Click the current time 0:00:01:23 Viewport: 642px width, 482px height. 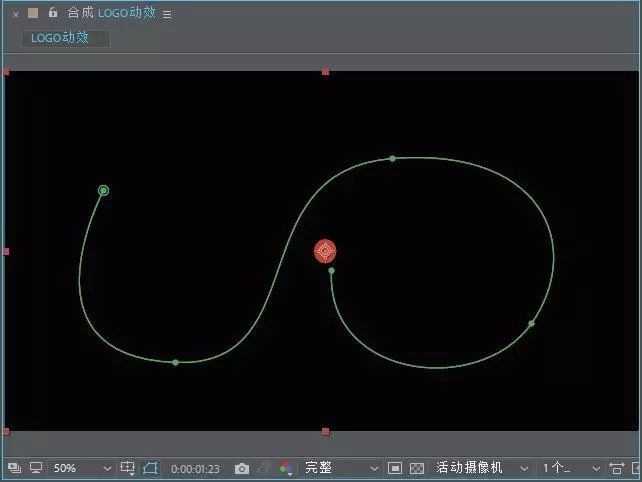tap(195, 469)
